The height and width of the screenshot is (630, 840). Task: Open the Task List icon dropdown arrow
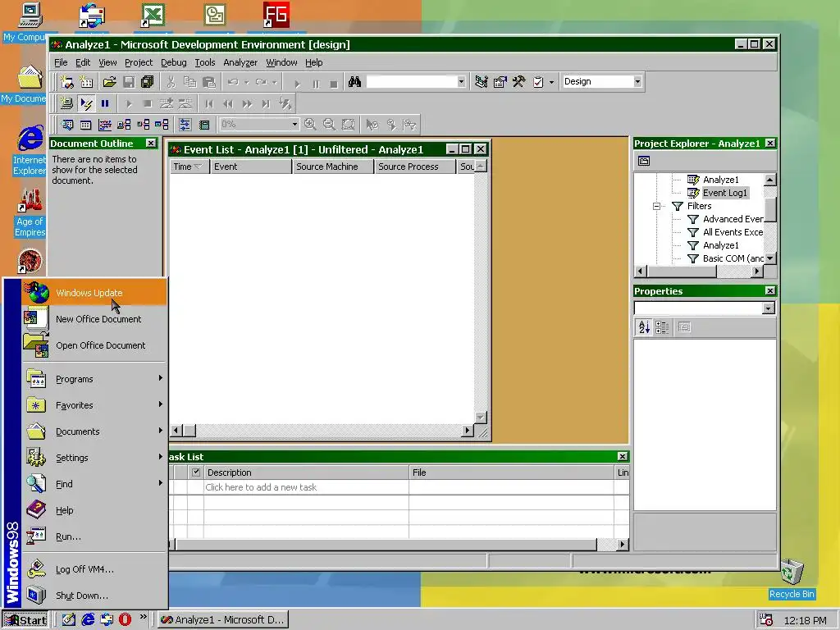point(551,82)
